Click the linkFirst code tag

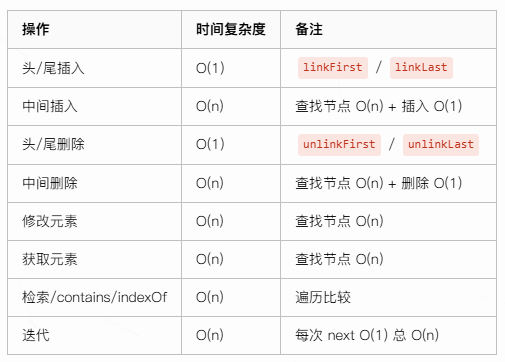[333, 68]
